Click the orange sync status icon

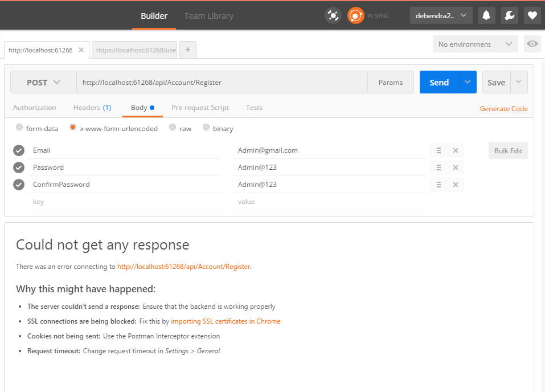point(355,15)
